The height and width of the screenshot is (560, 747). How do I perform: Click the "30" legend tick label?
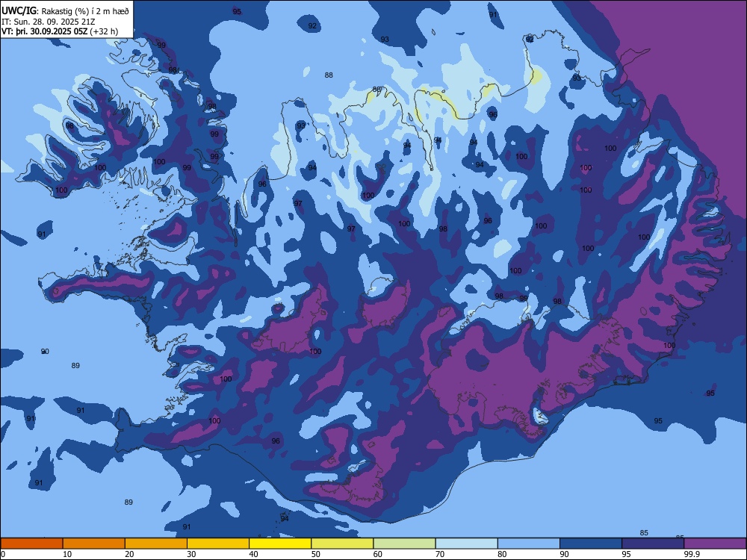191,554
